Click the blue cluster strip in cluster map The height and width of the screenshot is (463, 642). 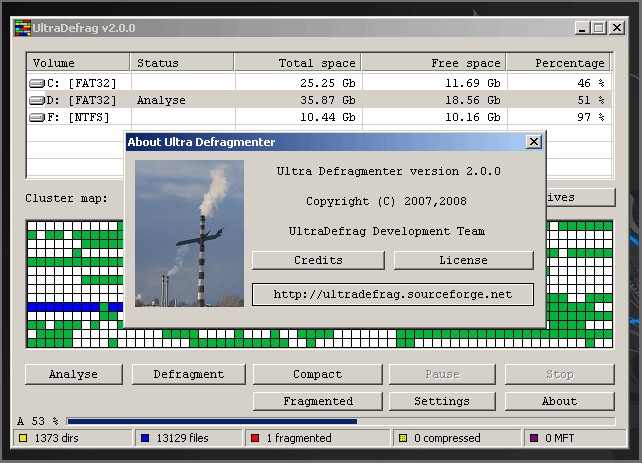click(75, 307)
